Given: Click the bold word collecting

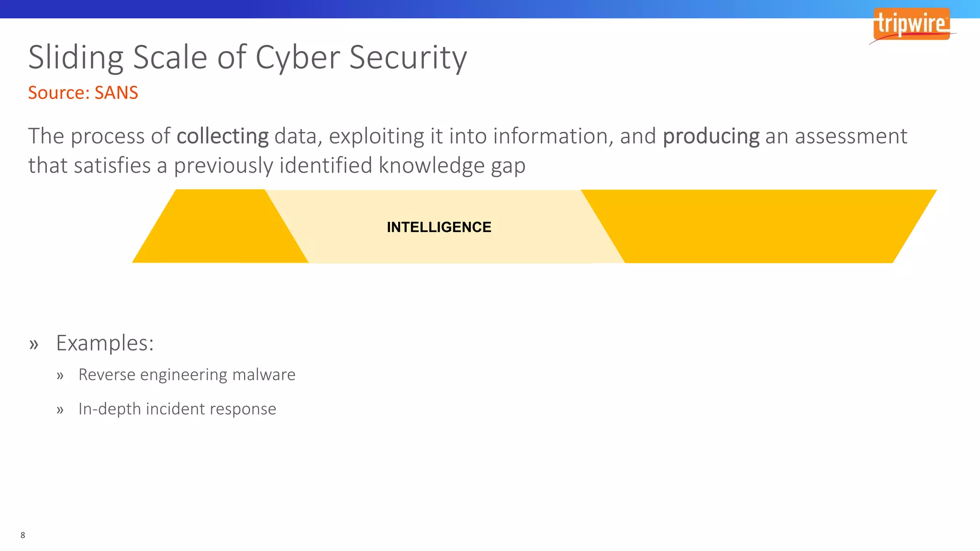Looking at the screenshot, I should click(223, 136).
